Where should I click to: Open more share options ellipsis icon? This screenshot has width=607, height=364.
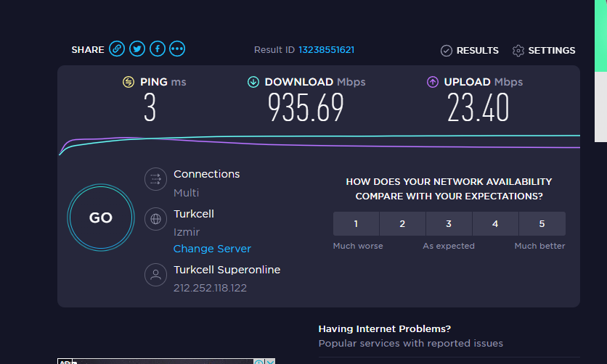[x=177, y=49]
